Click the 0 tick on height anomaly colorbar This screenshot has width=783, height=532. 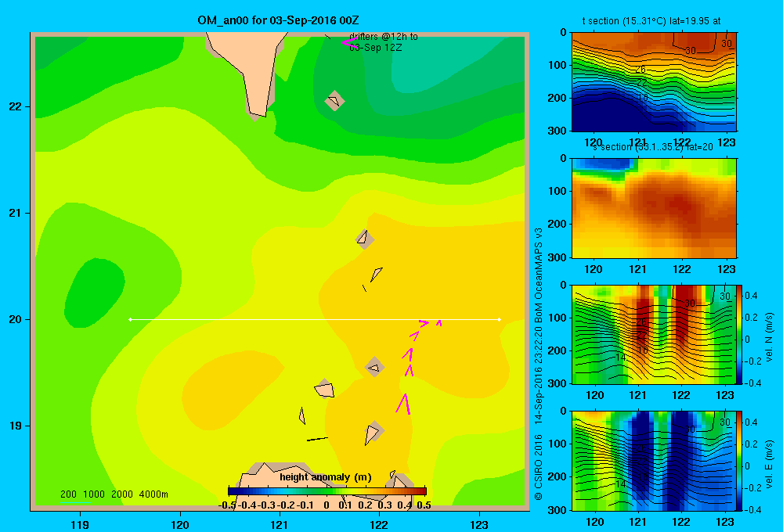[x=327, y=505]
